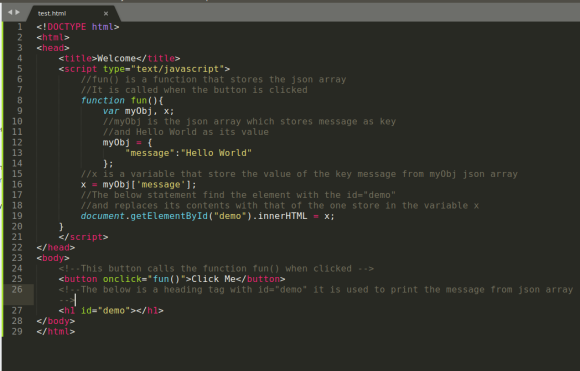Click the next tab right arrow
Viewport: 580px width, 371px height.
[17, 12]
